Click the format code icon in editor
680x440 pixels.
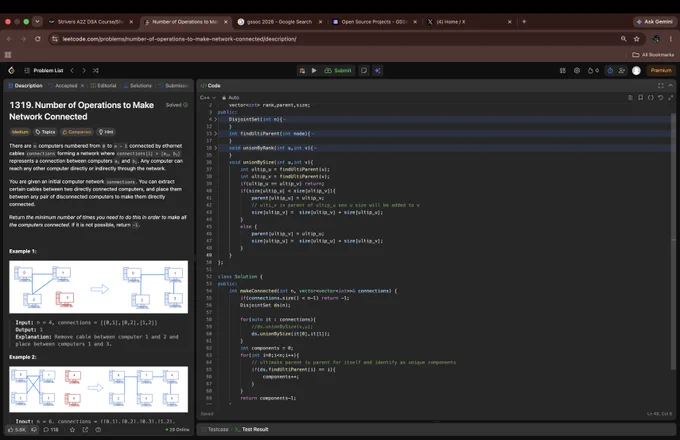pos(631,98)
